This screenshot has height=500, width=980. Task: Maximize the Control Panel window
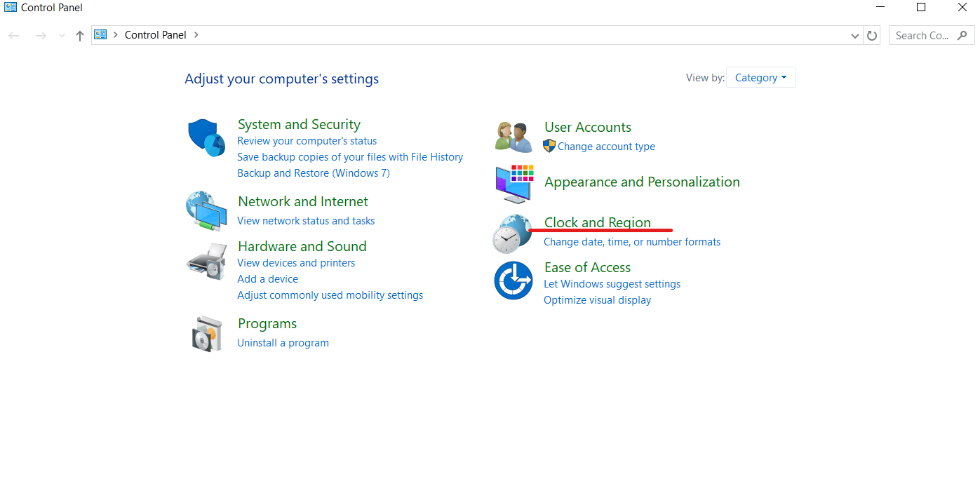pos(921,8)
